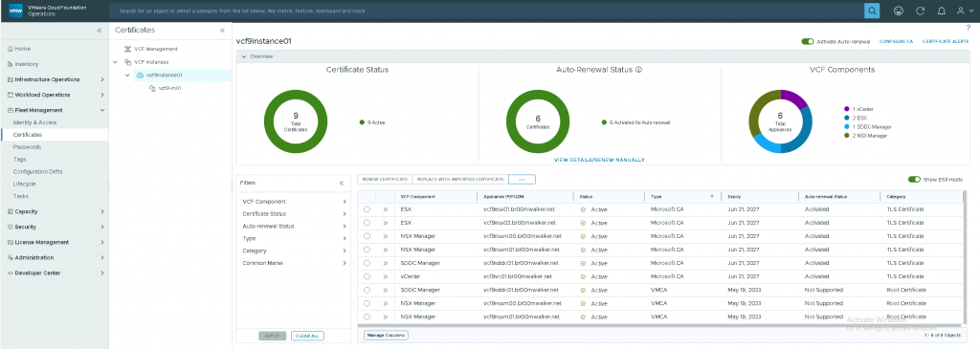Open the more actions ellipsis button
This screenshot has height=349, width=980.
[x=522, y=179]
